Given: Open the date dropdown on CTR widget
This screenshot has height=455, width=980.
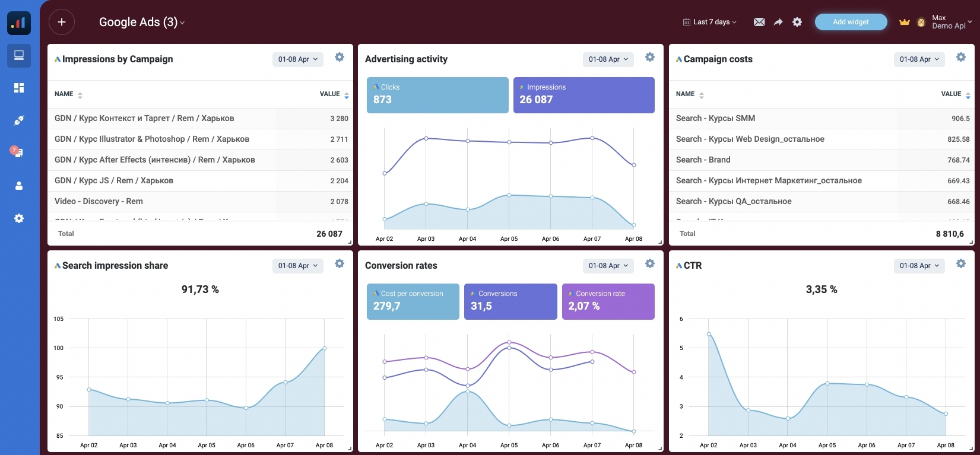Looking at the screenshot, I should (919, 266).
